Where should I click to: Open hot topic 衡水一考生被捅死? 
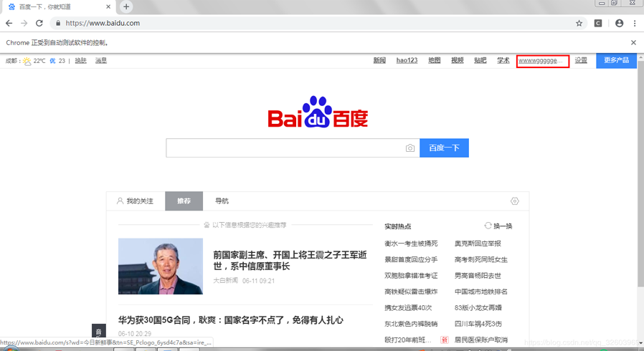[x=411, y=244]
